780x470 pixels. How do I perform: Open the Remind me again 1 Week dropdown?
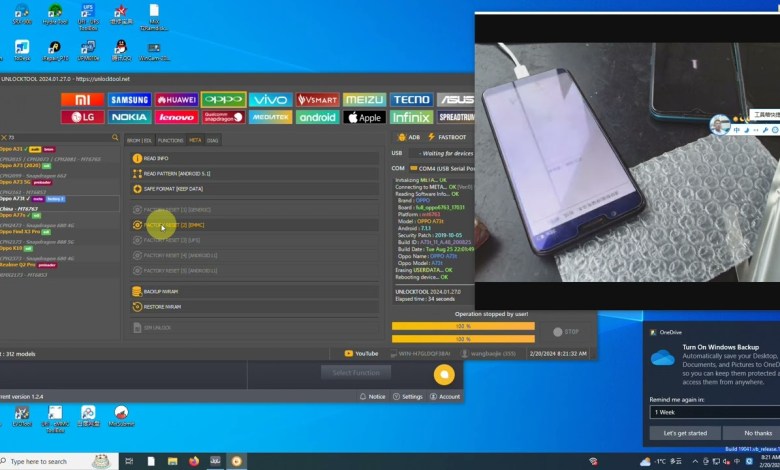(714, 412)
